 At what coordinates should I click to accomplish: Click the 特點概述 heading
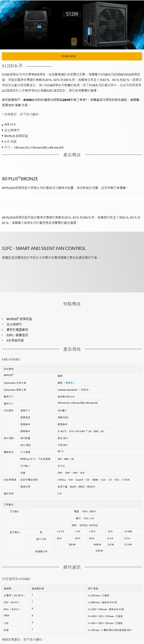(72, 304)
